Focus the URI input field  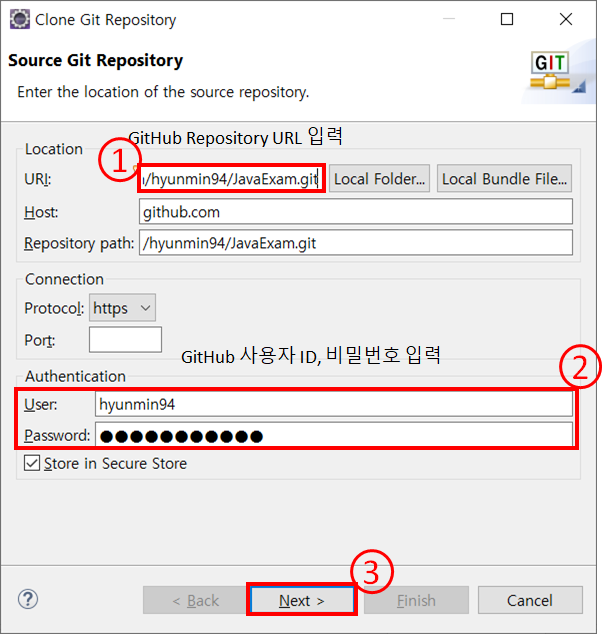231,178
